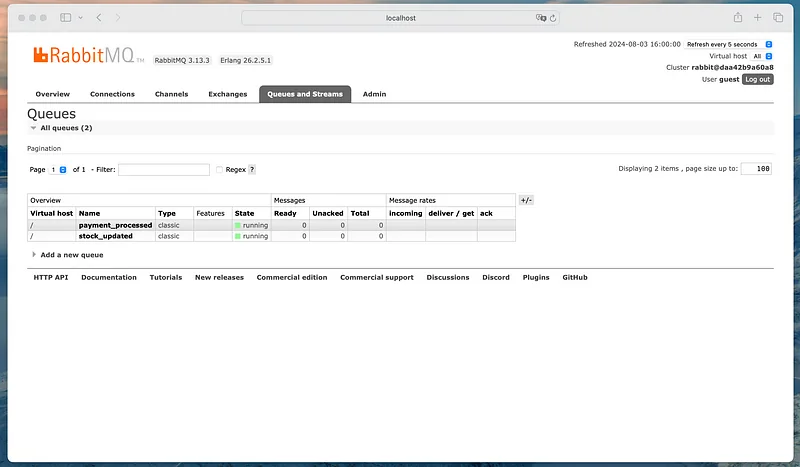
Task: Sort by Unacked column header
Action: point(328,213)
